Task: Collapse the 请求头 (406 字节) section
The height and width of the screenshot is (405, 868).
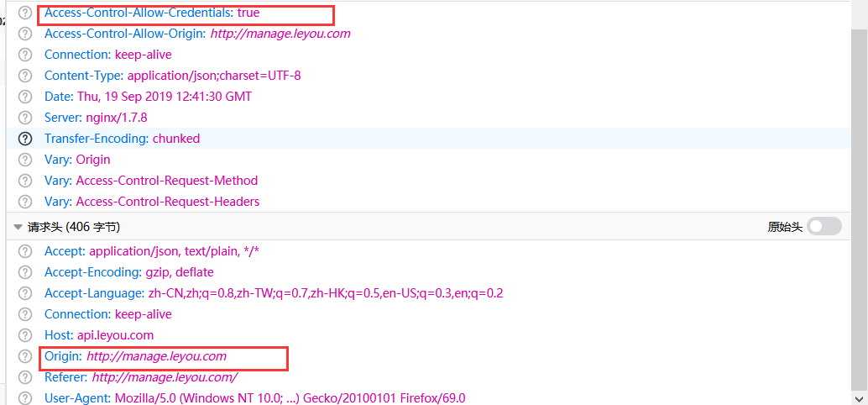Action: coord(18,227)
